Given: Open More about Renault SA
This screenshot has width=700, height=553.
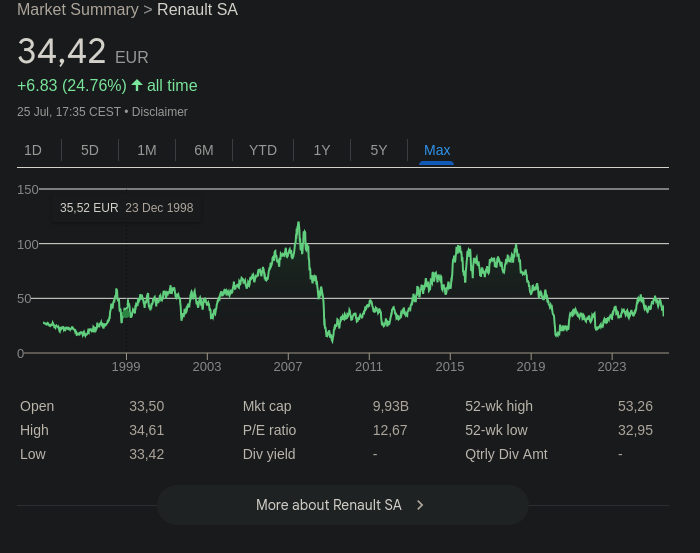Looking at the screenshot, I should tap(343, 505).
